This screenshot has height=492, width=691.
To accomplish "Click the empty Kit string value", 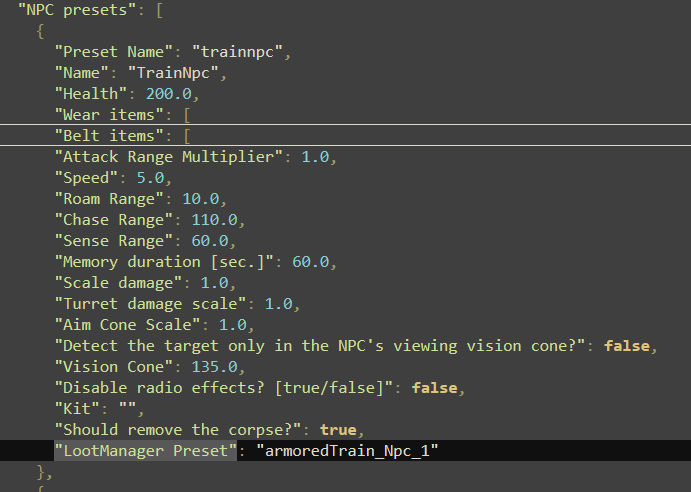I will pyautogui.click(x=129, y=409).
